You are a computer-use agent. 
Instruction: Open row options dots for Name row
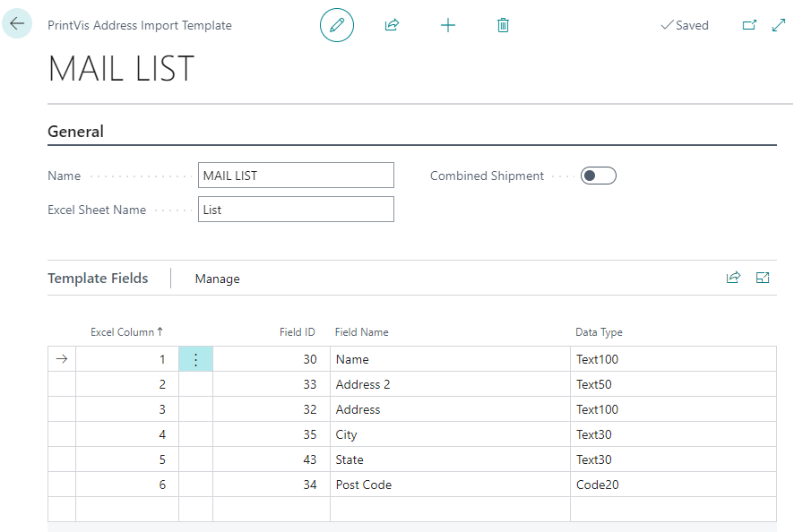point(196,359)
